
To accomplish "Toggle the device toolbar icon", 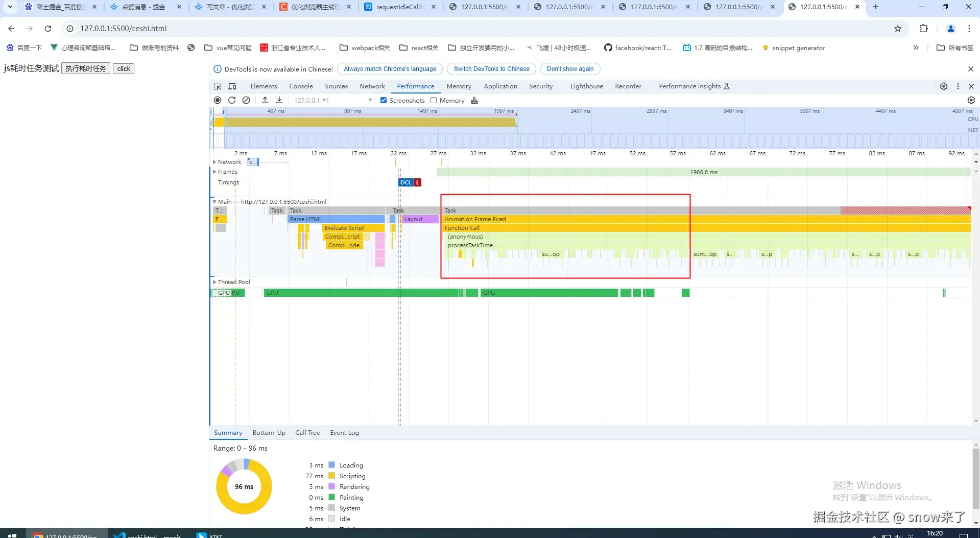I will 232,86.
